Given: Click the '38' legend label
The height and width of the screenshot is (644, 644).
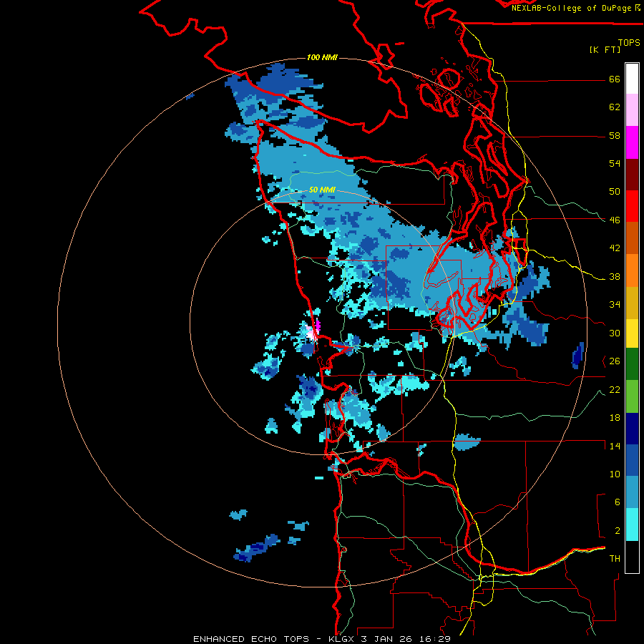Looking at the screenshot, I should (615, 277).
